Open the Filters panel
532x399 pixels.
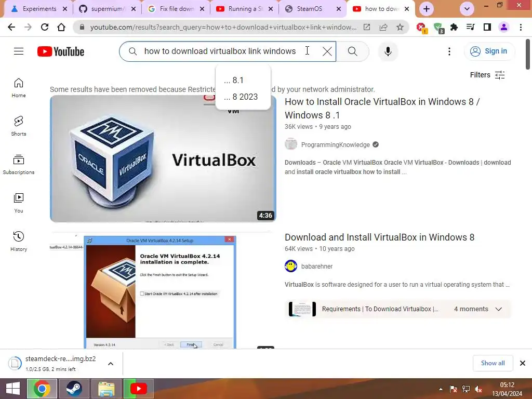tap(487, 75)
